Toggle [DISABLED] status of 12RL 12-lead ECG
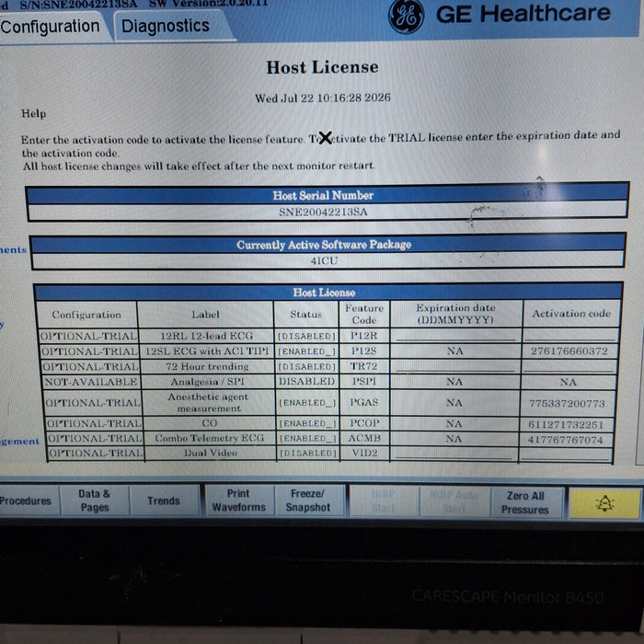Image resolution: width=644 pixels, height=644 pixels. pos(306,337)
